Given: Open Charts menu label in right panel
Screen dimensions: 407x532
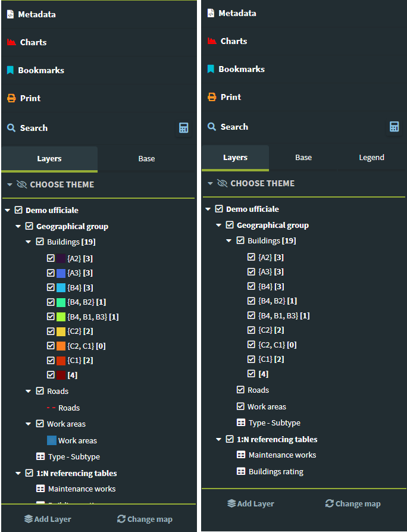Looking at the screenshot, I should (234, 41).
